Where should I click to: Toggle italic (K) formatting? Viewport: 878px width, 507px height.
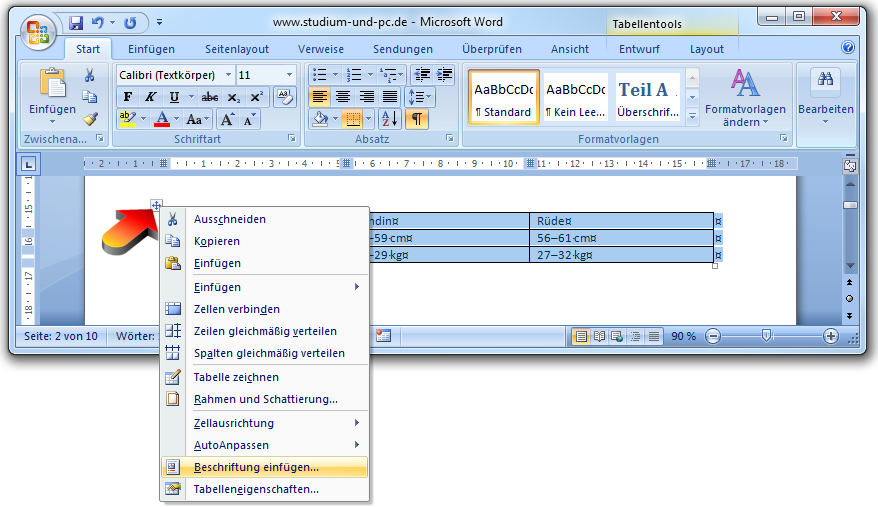point(150,97)
